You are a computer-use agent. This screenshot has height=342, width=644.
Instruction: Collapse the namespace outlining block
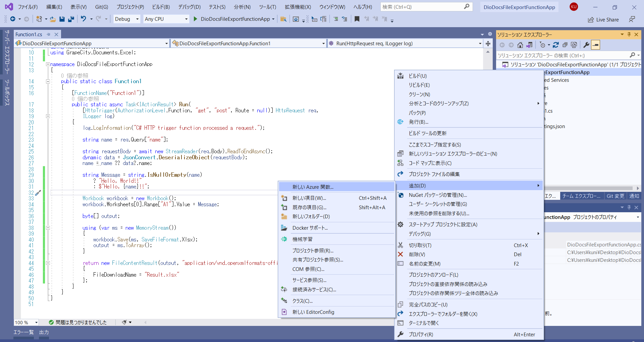pos(48,64)
